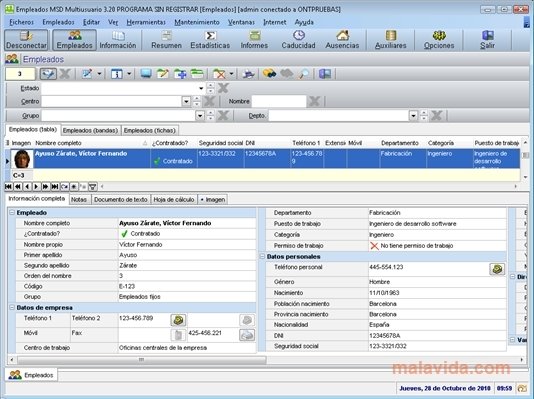Click the Desconectar toolbar button
Image resolution: width=534 pixels, height=399 pixels.
click(x=26, y=40)
